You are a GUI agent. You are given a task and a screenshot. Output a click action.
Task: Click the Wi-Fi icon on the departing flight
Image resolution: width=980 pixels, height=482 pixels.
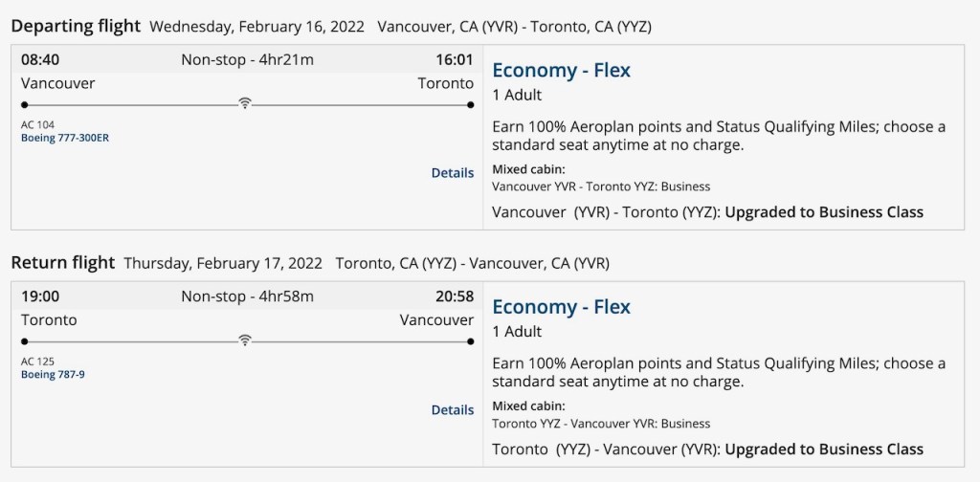point(245,103)
